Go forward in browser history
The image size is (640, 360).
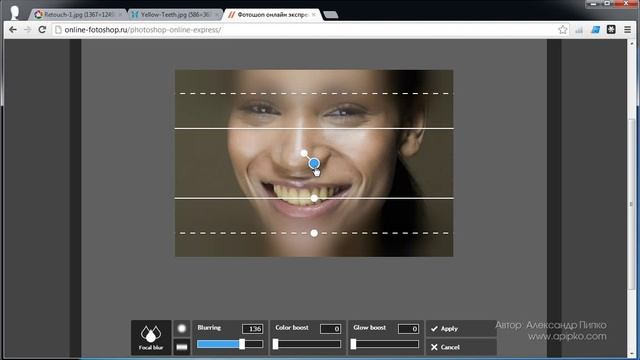[27, 30]
